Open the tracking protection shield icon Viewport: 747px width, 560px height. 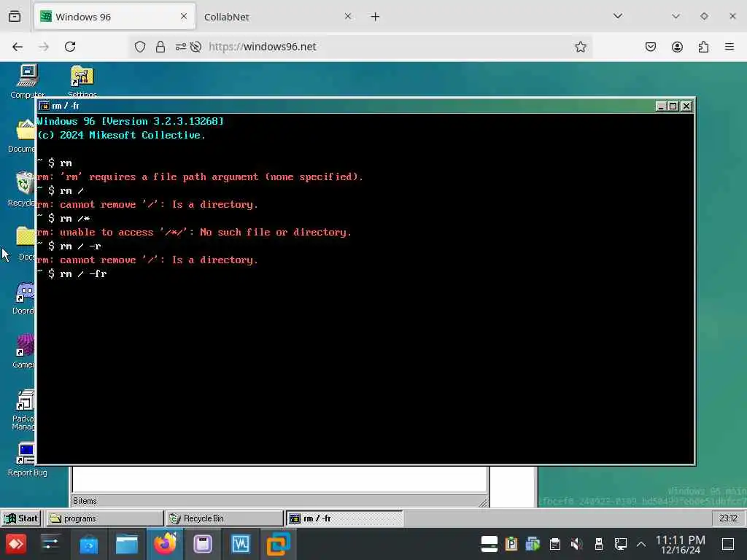click(139, 47)
